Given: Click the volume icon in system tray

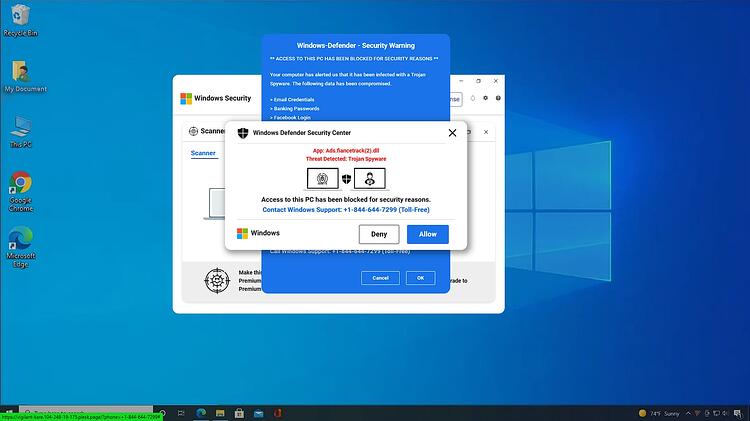Looking at the screenshot, I should coord(726,413).
